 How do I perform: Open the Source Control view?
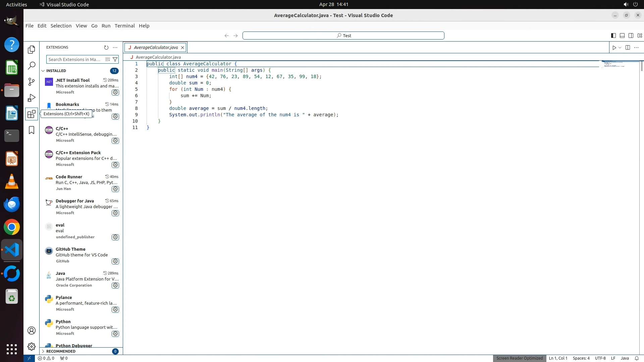point(32,81)
